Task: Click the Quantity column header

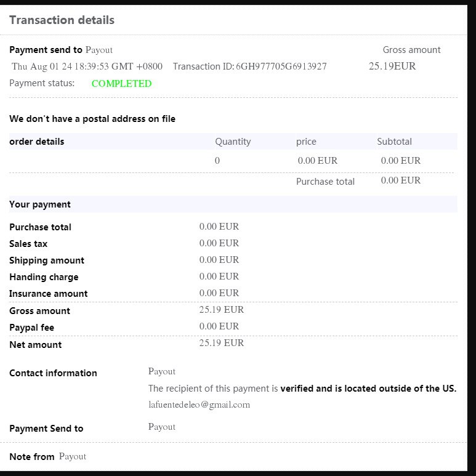Action: tap(233, 142)
